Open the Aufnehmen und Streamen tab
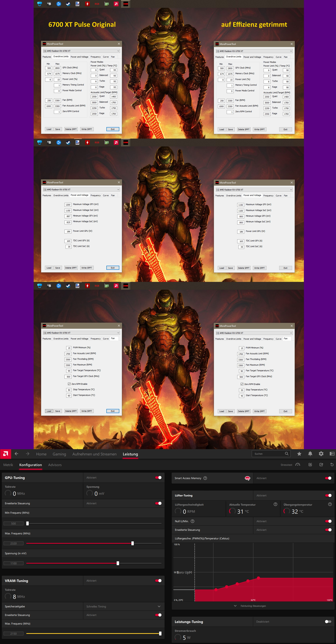The image size is (336, 644). click(94, 454)
